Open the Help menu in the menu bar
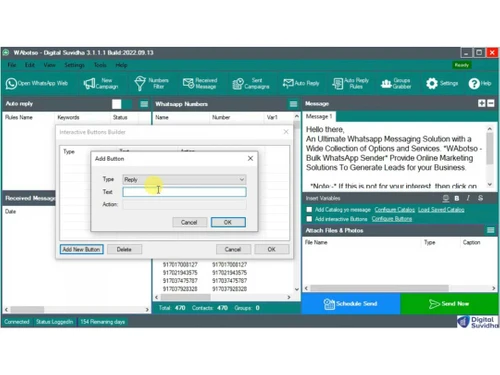The width and height of the screenshot is (500, 375). click(x=121, y=65)
